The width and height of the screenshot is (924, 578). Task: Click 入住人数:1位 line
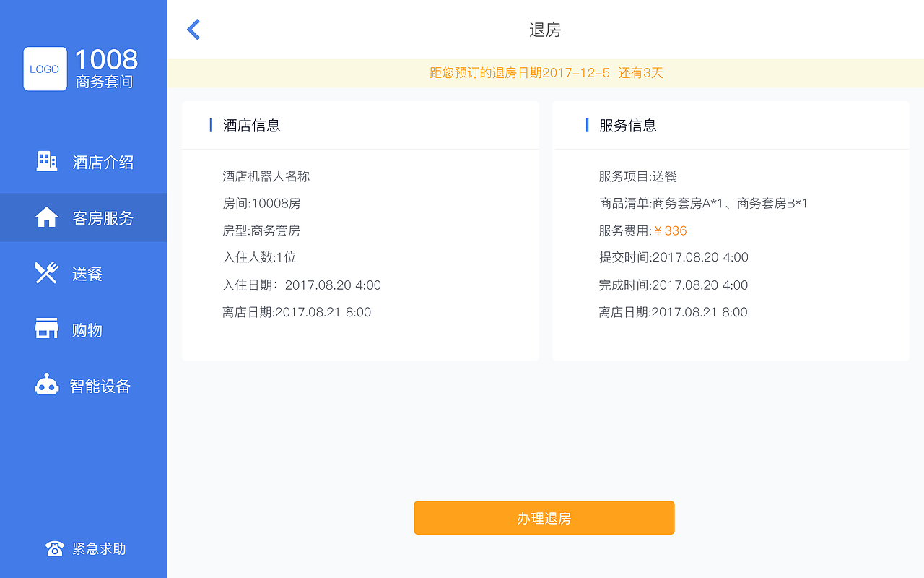coord(259,257)
